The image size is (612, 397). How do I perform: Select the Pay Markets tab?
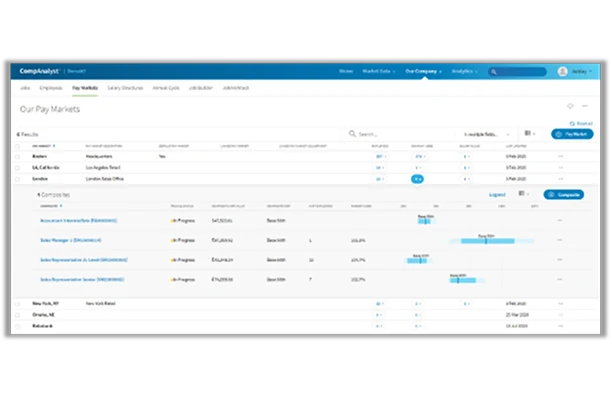[x=85, y=88]
